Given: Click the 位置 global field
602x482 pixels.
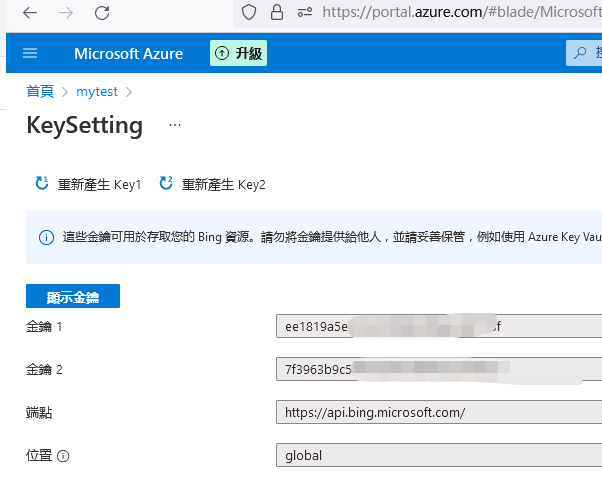Looking at the screenshot, I should coord(439,455).
